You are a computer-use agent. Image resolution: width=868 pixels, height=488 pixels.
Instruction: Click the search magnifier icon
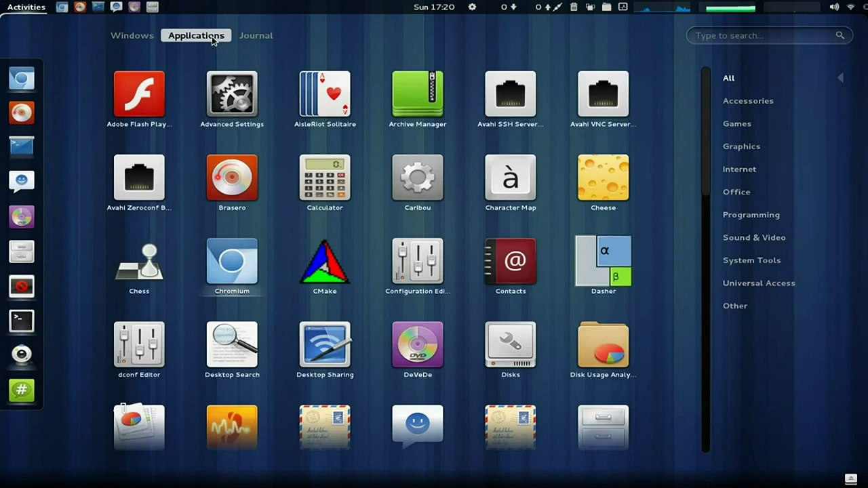click(x=840, y=35)
